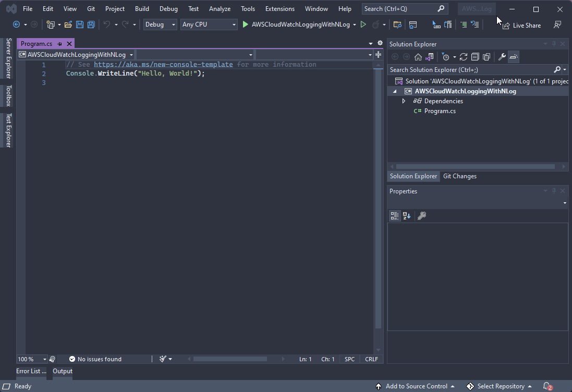572x392 pixels.
Task: Click the editor horizontal scrollbar thumb
Action: point(230,359)
